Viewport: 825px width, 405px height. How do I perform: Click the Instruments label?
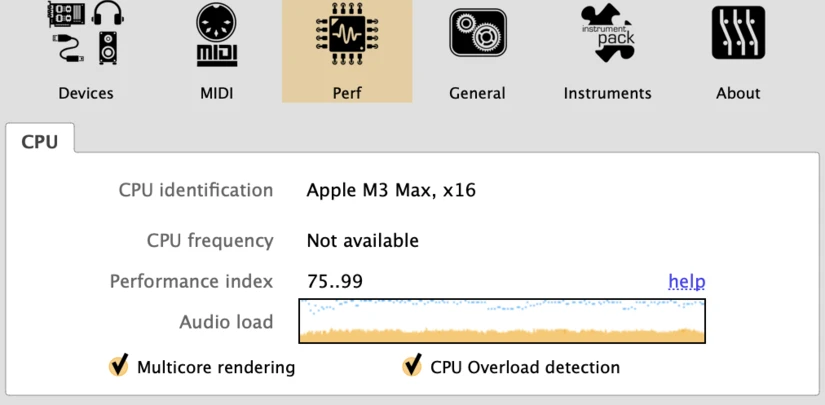pyautogui.click(x=607, y=93)
